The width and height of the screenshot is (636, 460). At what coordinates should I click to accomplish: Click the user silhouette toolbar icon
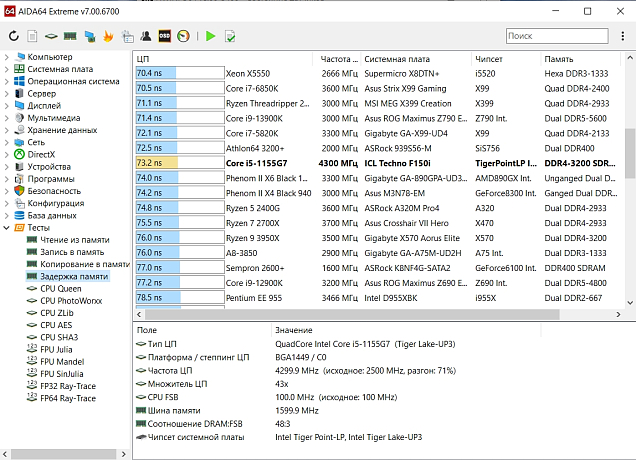[x=146, y=37]
